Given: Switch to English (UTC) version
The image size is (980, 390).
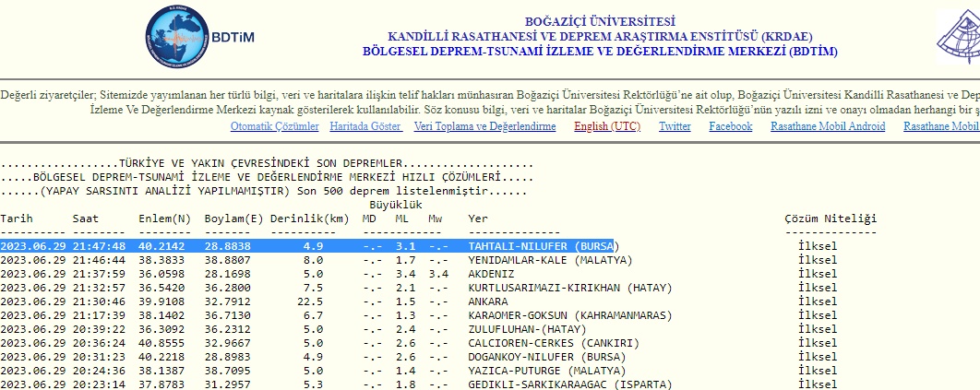Looking at the screenshot, I should pos(606,126).
